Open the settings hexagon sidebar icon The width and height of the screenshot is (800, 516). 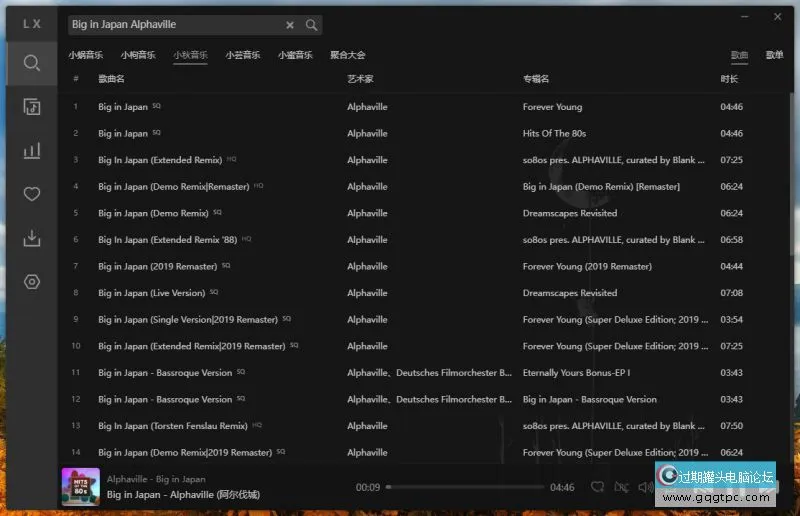coord(32,282)
